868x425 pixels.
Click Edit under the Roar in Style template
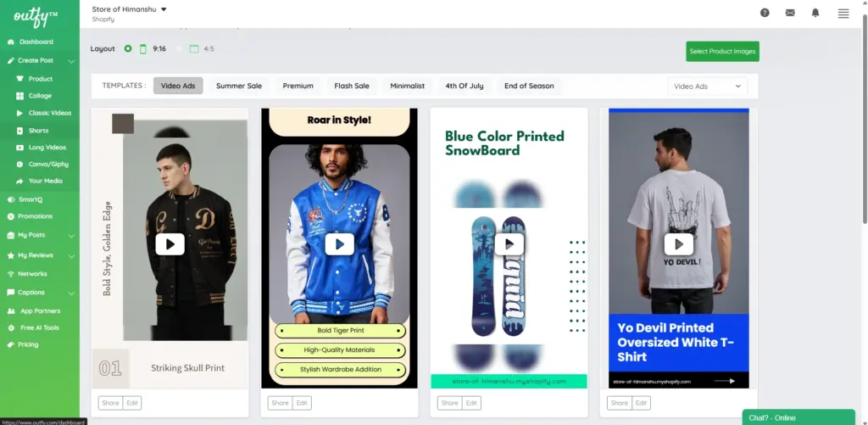tap(302, 403)
